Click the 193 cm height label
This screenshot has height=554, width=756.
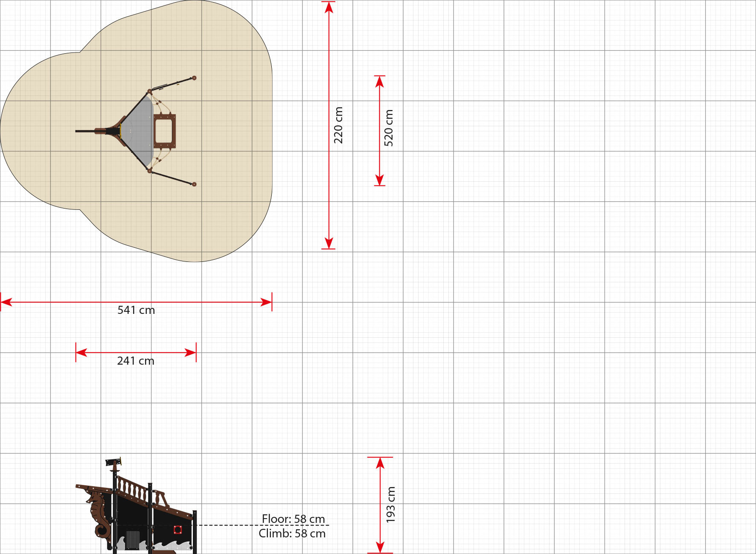(x=390, y=505)
